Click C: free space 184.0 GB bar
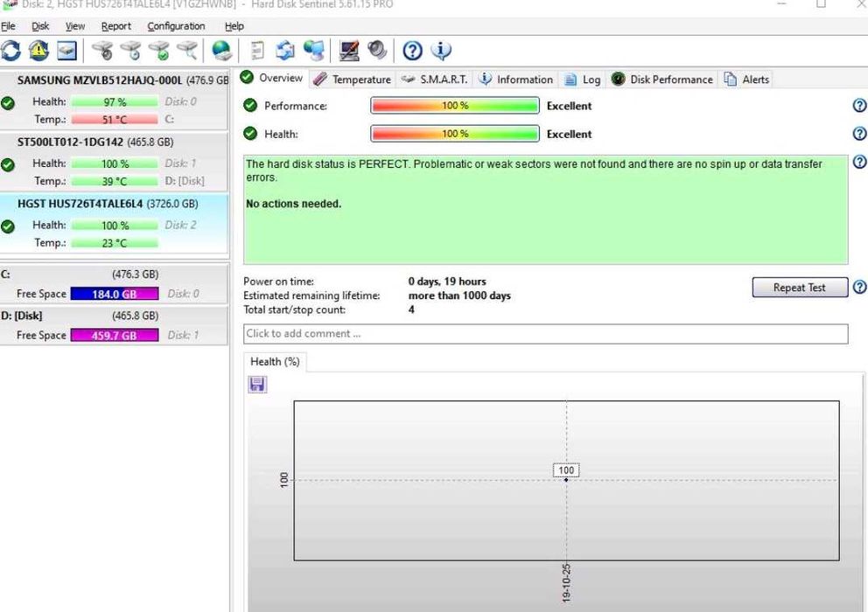This screenshot has height=612, width=868. [x=115, y=294]
